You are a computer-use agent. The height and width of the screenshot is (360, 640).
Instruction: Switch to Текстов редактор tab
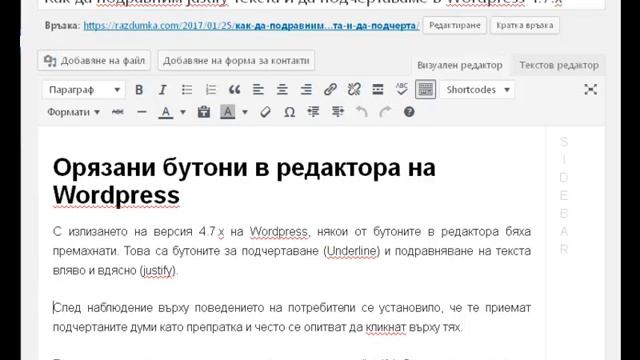(x=559, y=65)
